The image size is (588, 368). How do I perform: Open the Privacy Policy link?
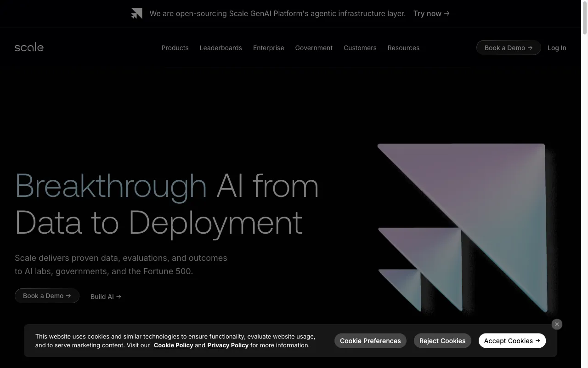pos(228,345)
